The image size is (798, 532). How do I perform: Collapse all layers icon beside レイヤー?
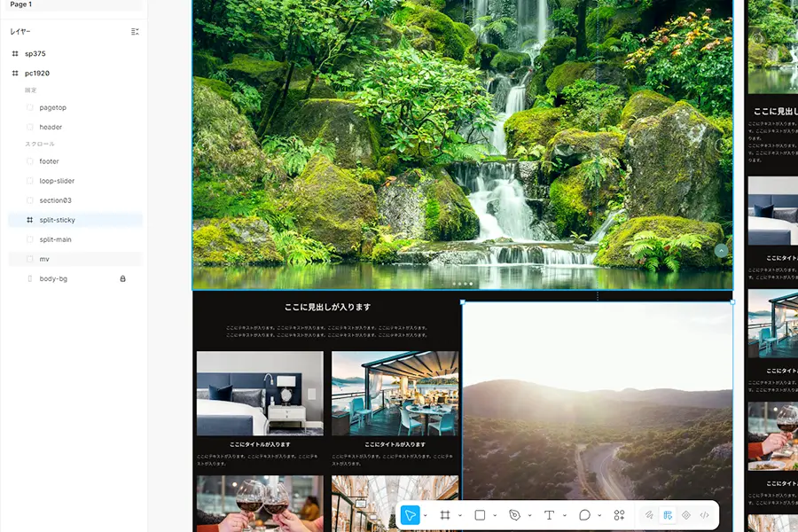(x=135, y=32)
